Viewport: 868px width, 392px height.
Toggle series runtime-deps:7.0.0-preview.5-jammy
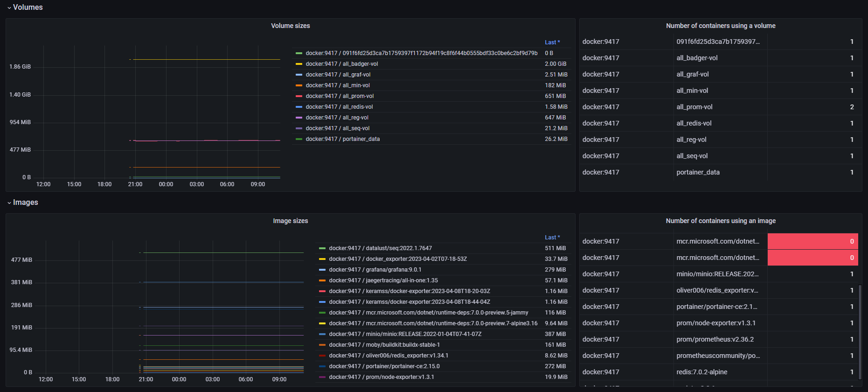coord(429,313)
